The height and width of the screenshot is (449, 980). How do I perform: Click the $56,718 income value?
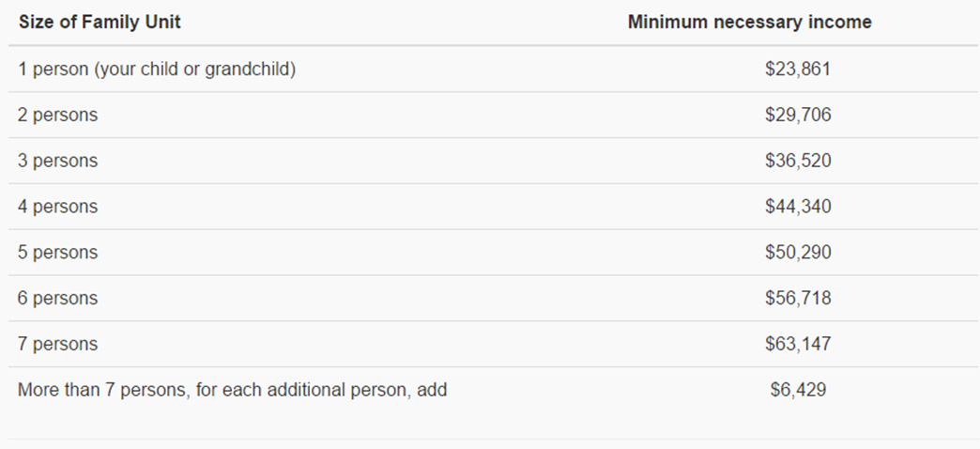(798, 299)
